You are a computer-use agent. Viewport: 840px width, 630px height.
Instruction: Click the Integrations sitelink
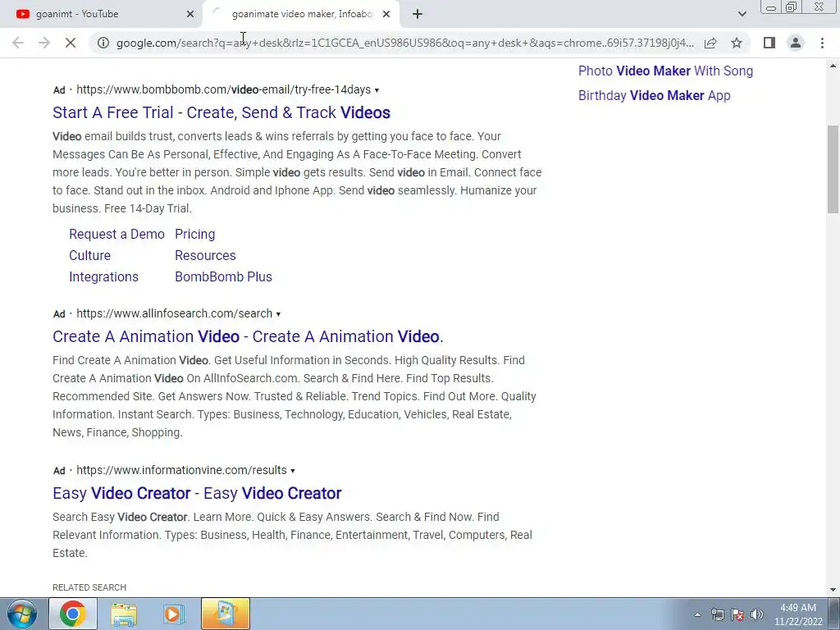[x=104, y=277]
